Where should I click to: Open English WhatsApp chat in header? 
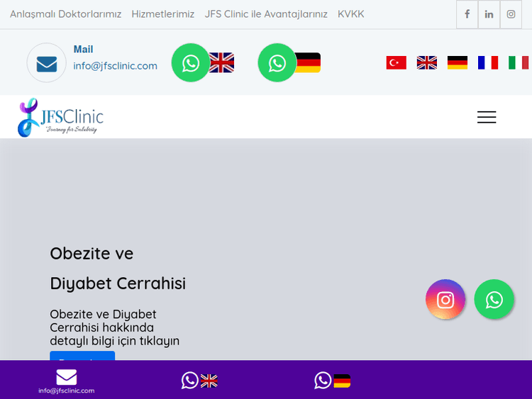pyautogui.click(x=191, y=63)
